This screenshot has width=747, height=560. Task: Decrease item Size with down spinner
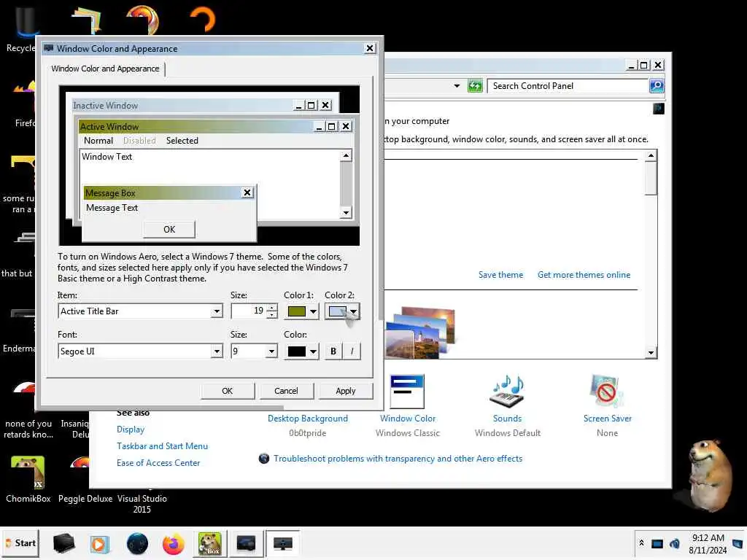point(272,315)
